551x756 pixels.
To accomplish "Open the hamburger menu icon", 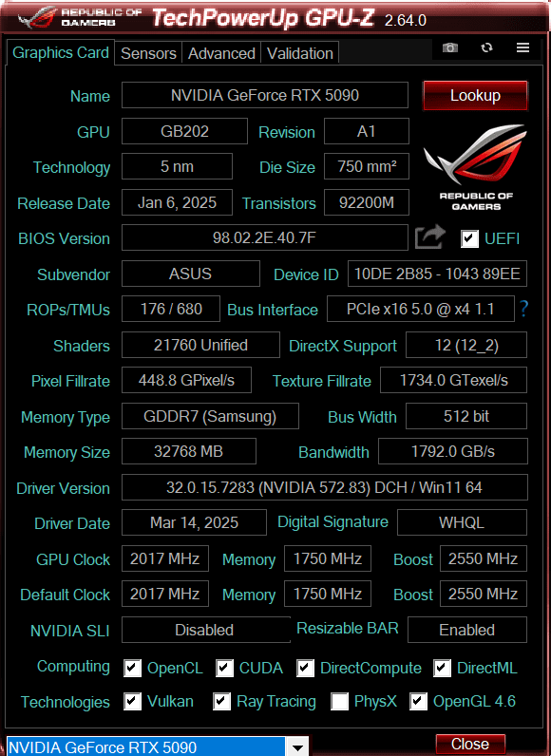I will 523,47.
